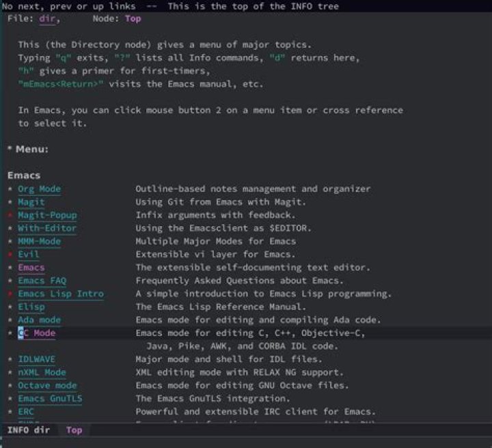This screenshot has height=448, width=492.
Task: Click the Emacs section heading
Action: (x=24, y=176)
